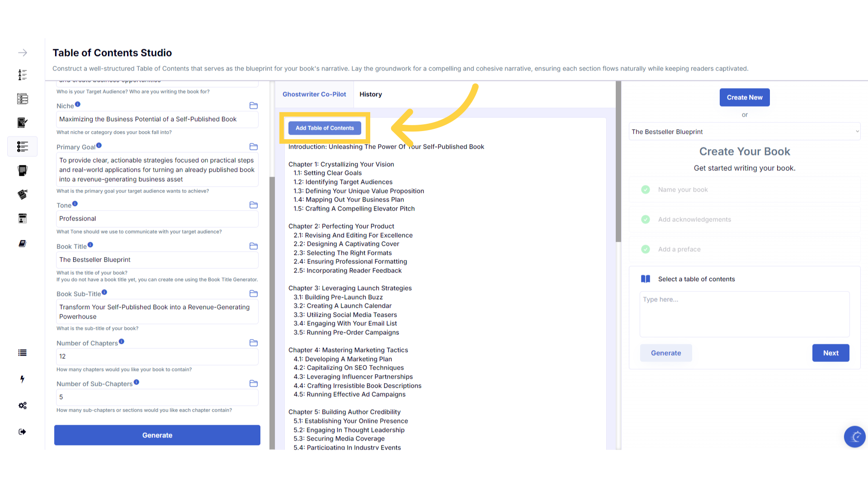The image size is (868, 488).
Task: Expand the sidebar with arrow icon
Action: click(22, 53)
